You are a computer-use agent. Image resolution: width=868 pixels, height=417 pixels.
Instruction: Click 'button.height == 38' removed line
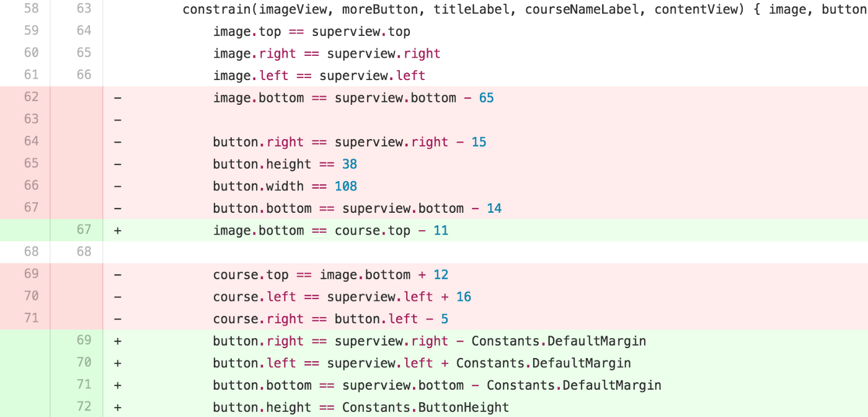coord(285,164)
